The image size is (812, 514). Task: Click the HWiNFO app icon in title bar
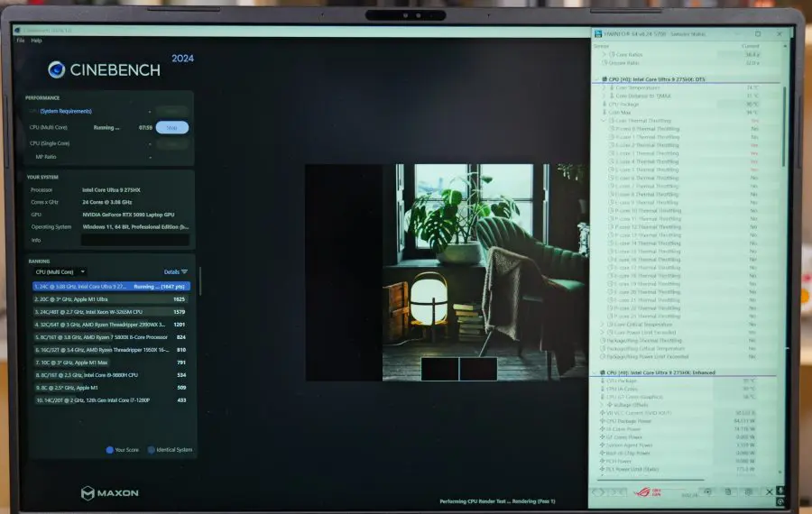598,34
